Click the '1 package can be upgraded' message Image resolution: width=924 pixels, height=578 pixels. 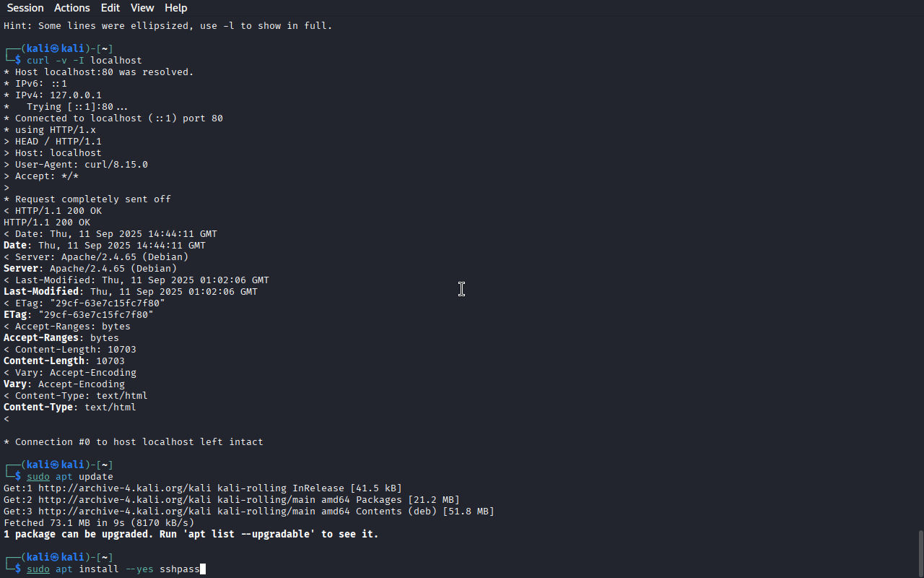point(191,535)
